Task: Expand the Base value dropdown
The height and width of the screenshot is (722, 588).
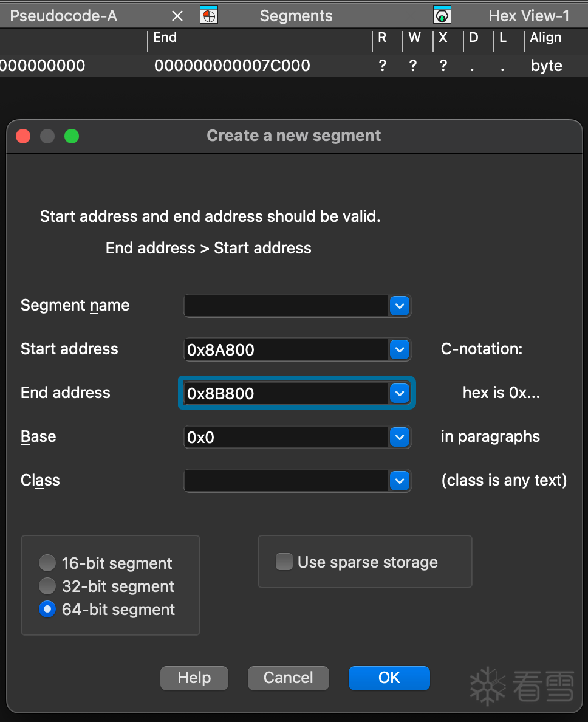Action: pyautogui.click(x=399, y=437)
